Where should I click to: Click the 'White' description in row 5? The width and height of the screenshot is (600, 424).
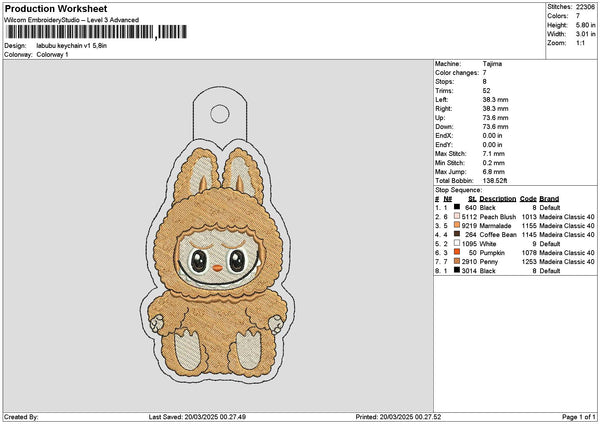click(488, 244)
